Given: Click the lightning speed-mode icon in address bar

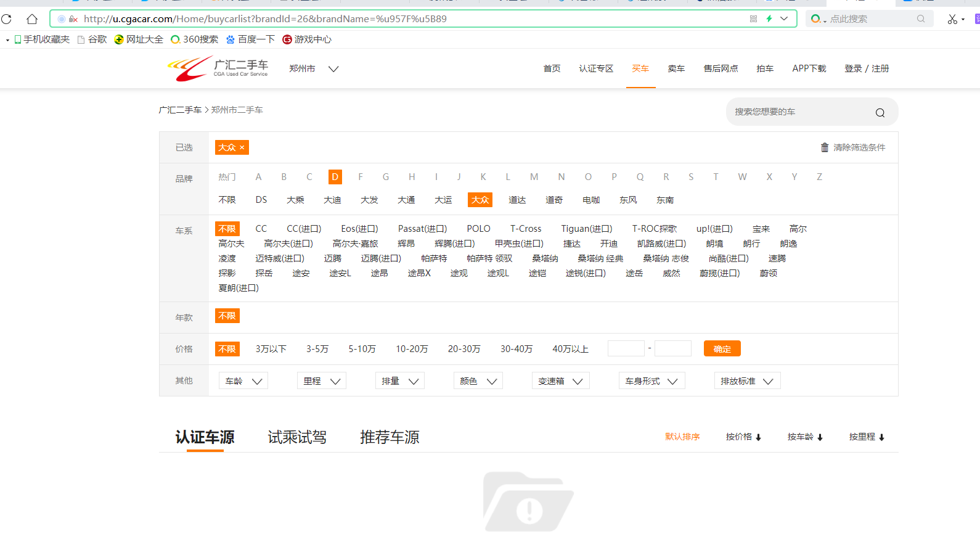Looking at the screenshot, I should [x=769, y=19].
